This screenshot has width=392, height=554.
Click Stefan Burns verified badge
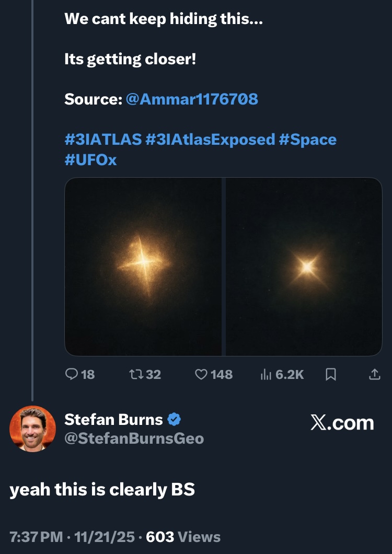(175, 419)
